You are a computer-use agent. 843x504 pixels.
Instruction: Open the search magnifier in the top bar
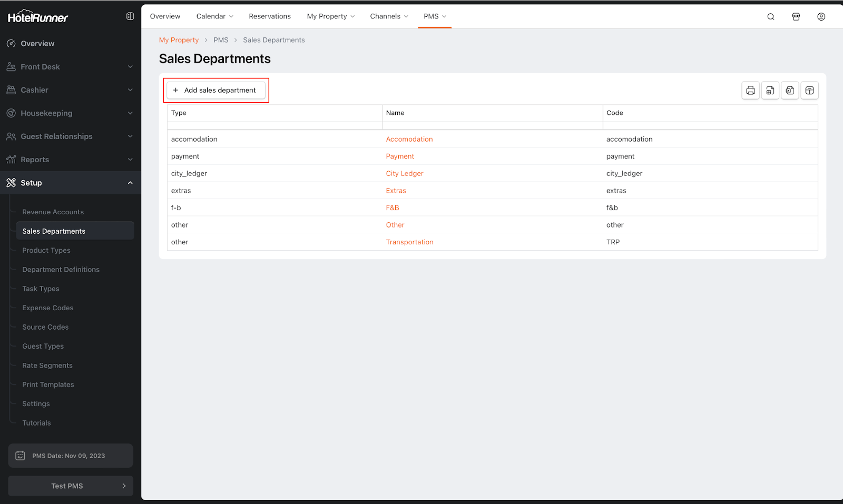(770, 17)
